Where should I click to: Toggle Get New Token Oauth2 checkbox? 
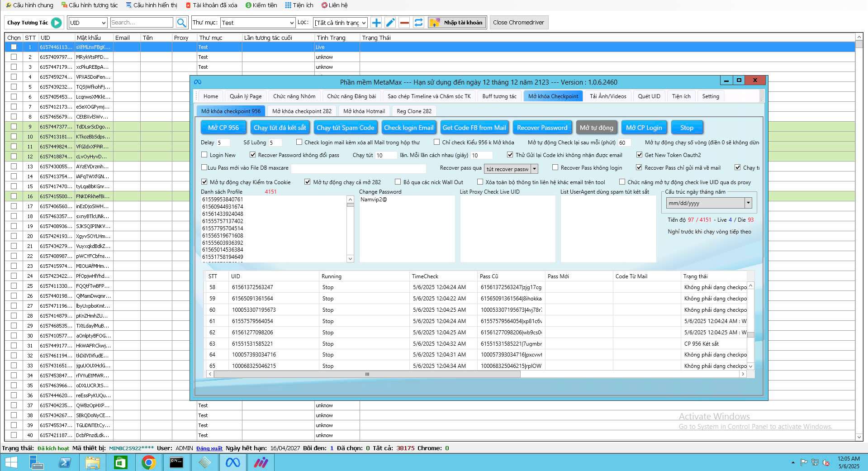pyautogui.click(x=639, y=155)
